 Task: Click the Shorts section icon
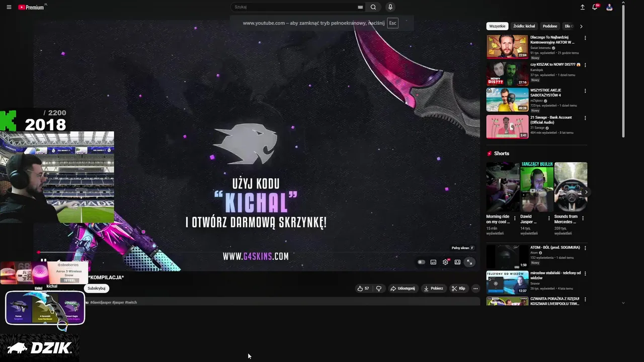tap(489, 153)
